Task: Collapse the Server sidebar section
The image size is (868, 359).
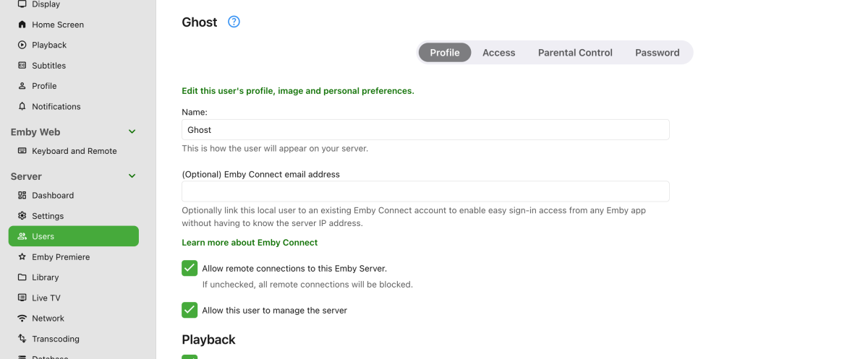Action: pyautogui.click(x=132, y=176)
